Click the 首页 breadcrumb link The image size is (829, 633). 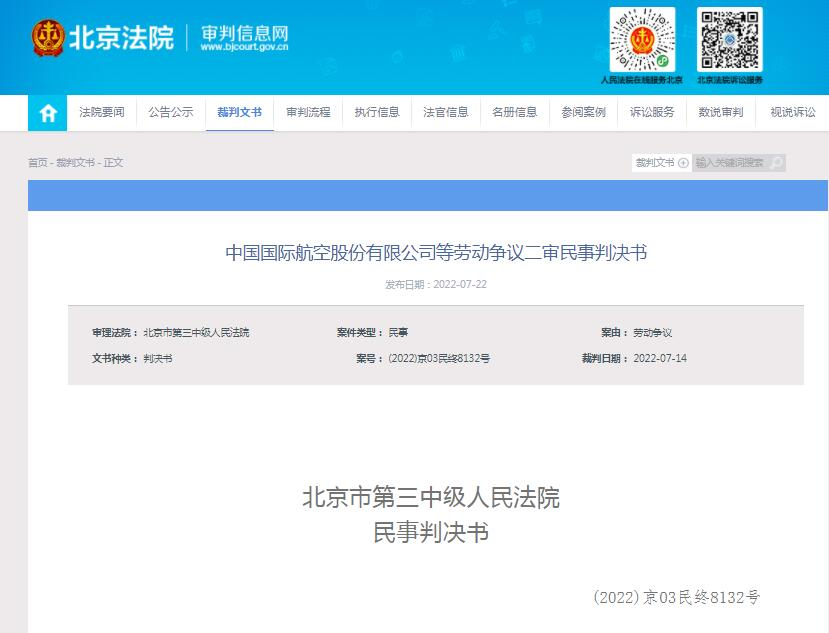coord(37,163)
